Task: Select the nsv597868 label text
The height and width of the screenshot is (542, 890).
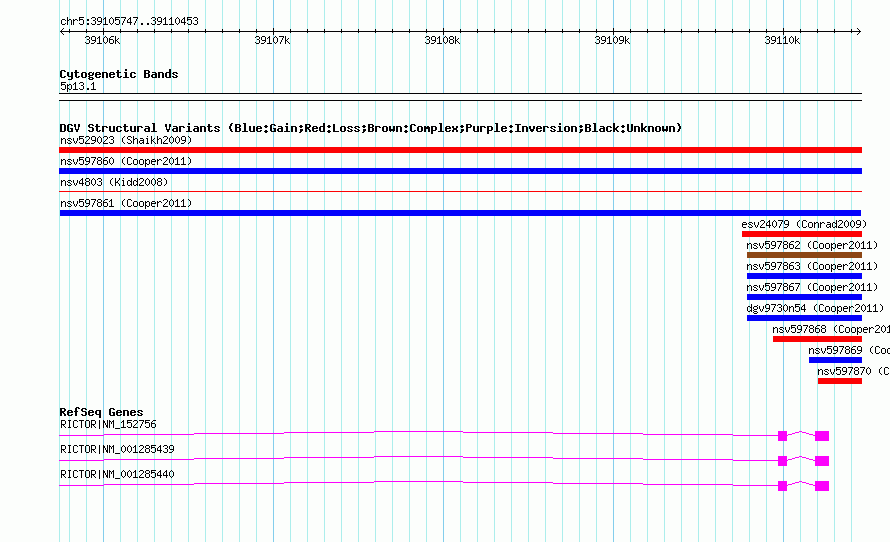Action: click(x=831, y=329)
